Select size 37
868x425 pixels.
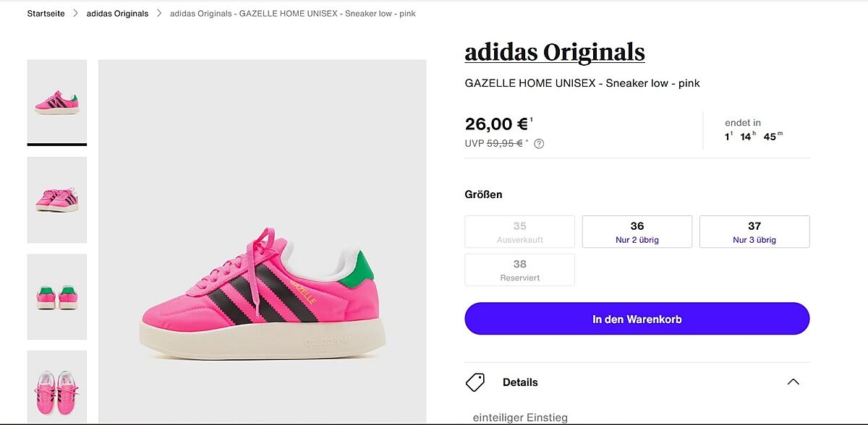click(x=754, y=231)
